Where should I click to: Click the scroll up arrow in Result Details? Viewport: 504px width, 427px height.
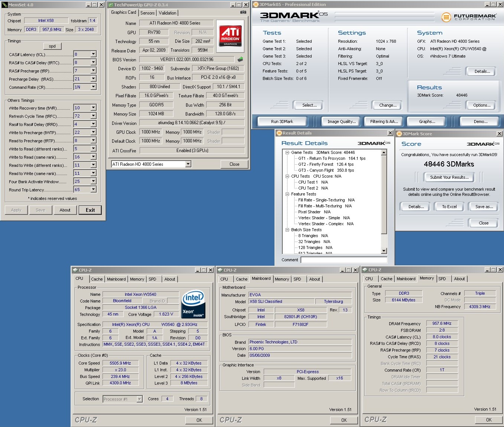pyautogui.click(x=384, y=152)
